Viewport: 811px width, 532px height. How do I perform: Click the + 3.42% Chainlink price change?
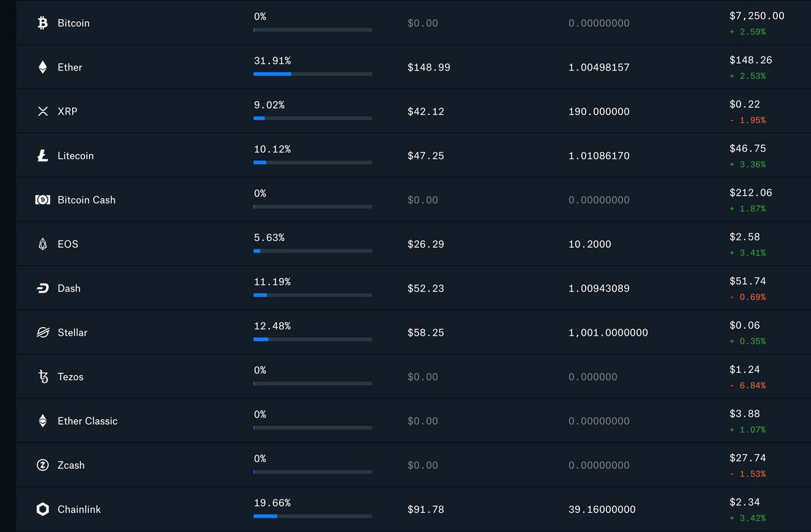[747, 518]
